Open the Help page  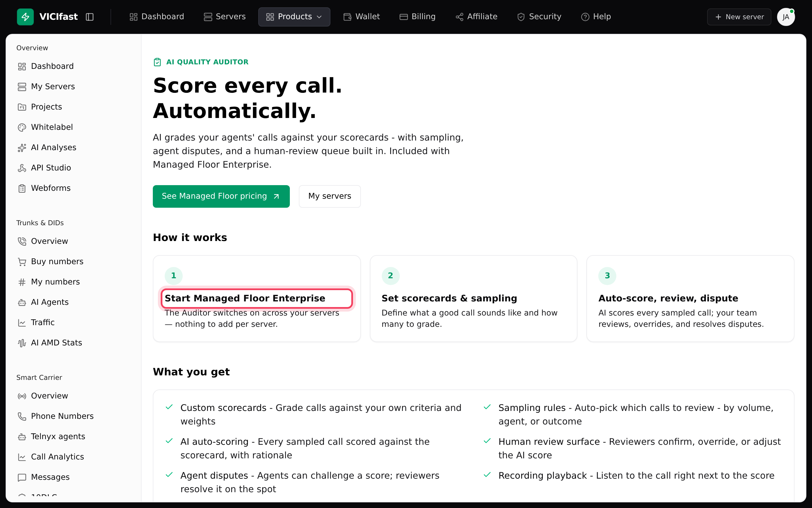tap(596, 17)
